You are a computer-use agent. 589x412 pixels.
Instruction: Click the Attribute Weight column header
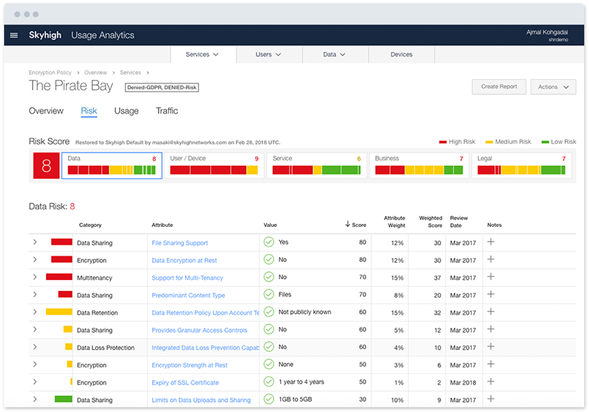pyautogui.click(x=394, y=222)
